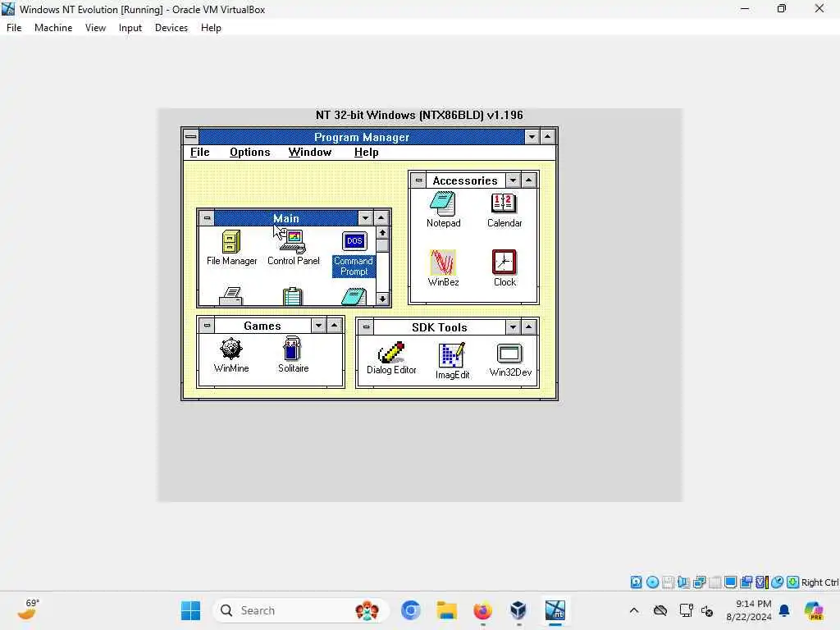Screen dimensions: 840x630
Task: Click Main group scrollbar up arrow
Action: [382, 232]
